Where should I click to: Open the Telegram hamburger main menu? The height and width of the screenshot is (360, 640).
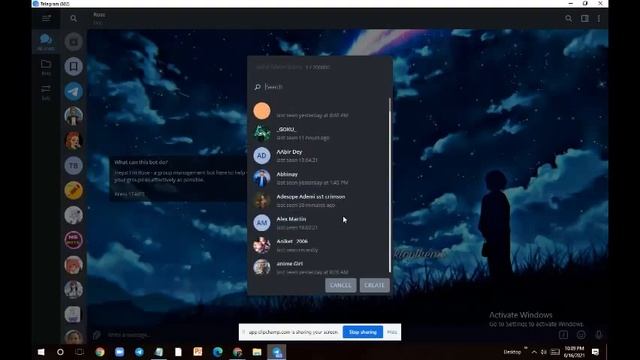[46, 18]
